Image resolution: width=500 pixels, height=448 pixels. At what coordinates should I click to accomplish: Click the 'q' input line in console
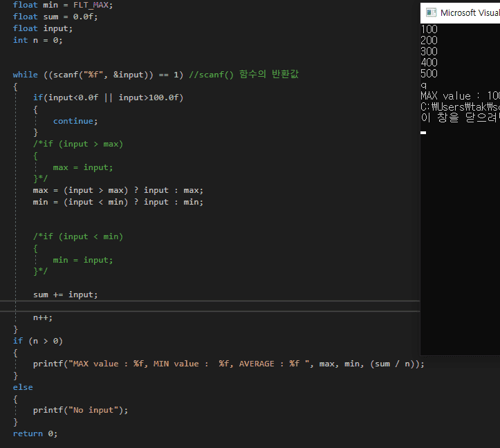click(423, 86)
